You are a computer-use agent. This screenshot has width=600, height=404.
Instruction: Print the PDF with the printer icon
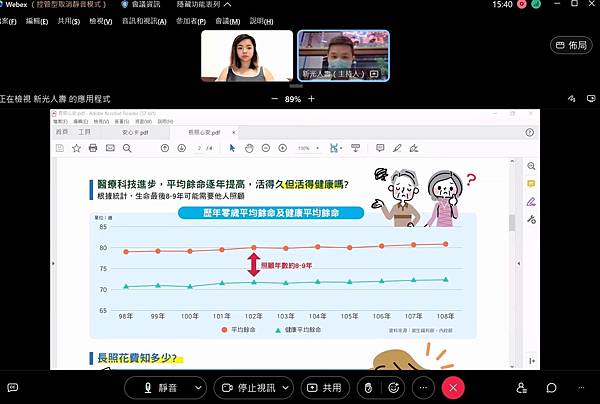click(93, 148)
